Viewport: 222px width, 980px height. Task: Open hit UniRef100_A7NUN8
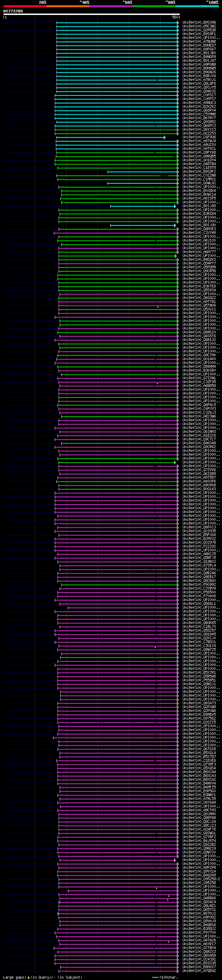(x=199, y=41)
